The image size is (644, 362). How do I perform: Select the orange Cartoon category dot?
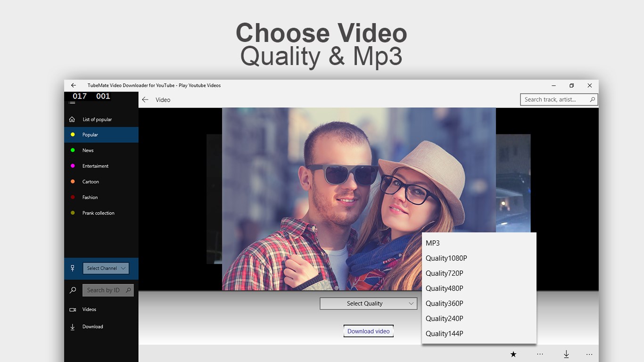pos(73,181)
